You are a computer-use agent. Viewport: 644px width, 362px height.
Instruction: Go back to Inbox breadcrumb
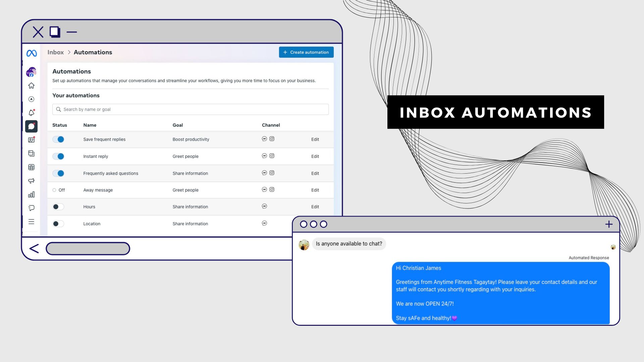[55, 52]
